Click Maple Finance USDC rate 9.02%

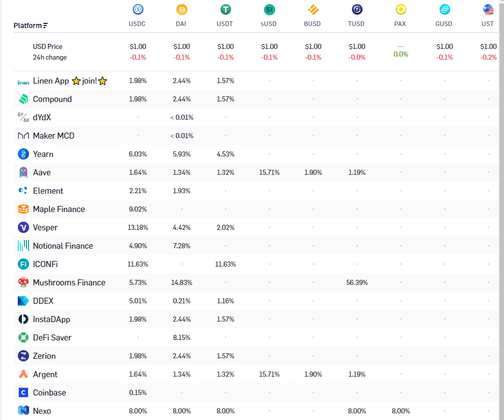(x=138, y=209)
